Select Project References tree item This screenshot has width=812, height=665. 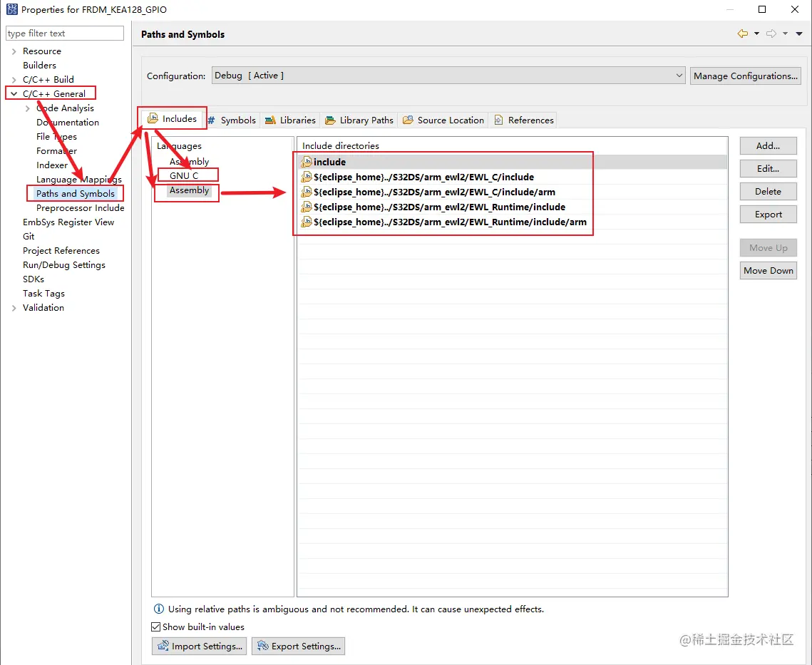(x=61, y=251)
